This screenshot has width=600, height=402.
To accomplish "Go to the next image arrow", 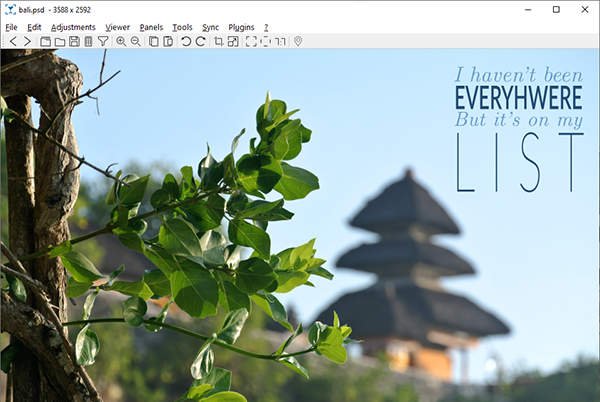I will [x=27, y=42].
